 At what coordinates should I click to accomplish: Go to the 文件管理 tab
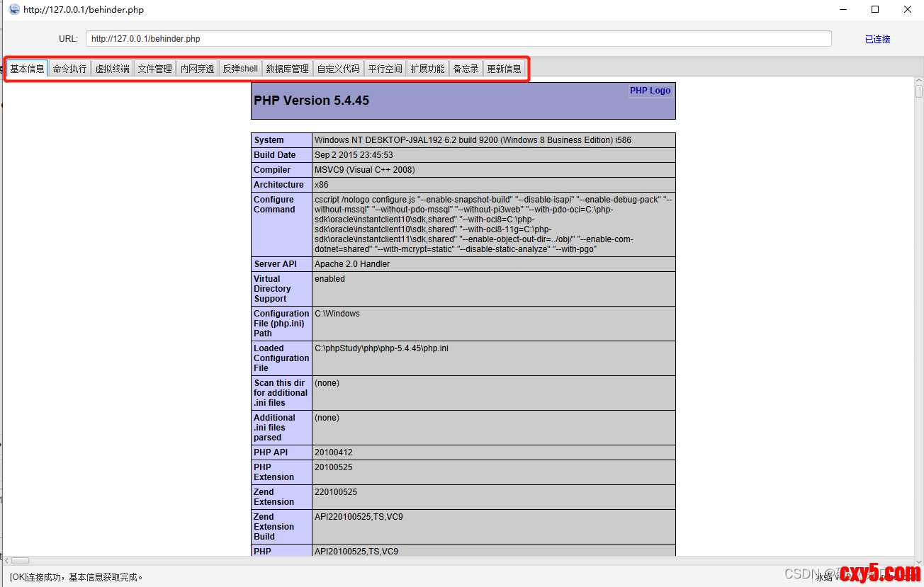tap(154, 69)
